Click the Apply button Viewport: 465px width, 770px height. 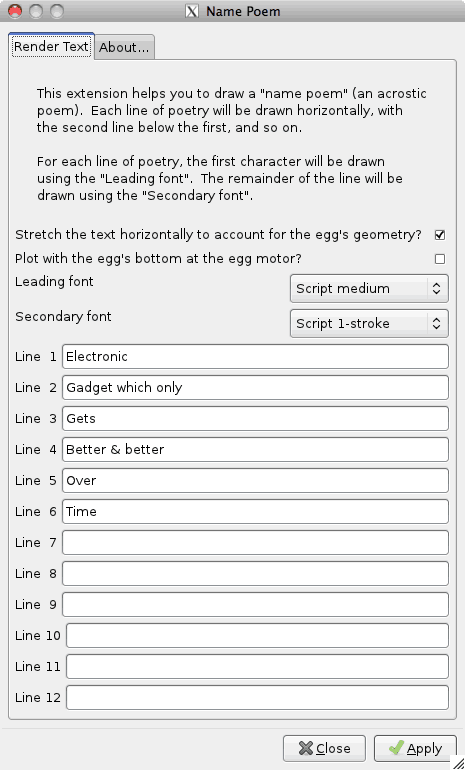coord(415,748)
